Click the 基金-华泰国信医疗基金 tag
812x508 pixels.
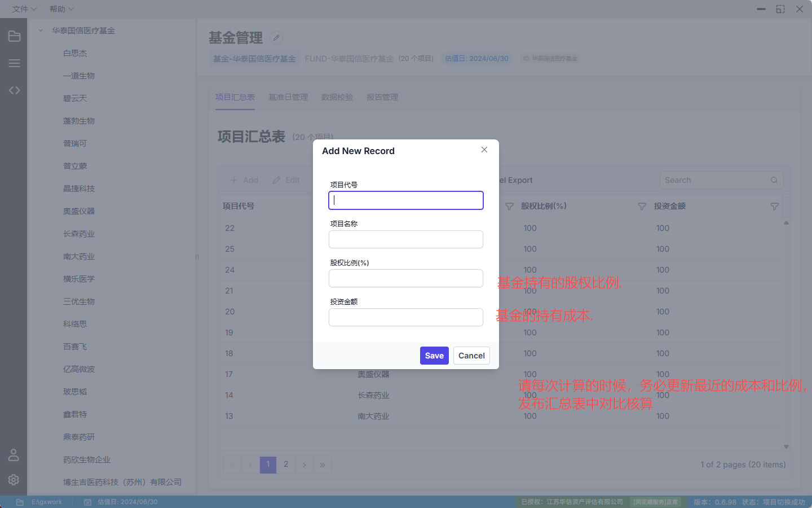click(x=254, y=59)
